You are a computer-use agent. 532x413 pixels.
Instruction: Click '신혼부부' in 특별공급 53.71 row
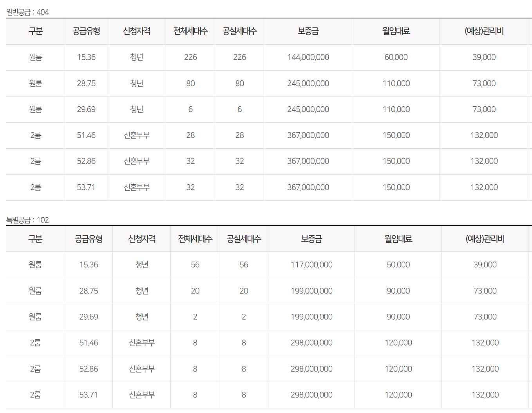(x=142, y=395)
